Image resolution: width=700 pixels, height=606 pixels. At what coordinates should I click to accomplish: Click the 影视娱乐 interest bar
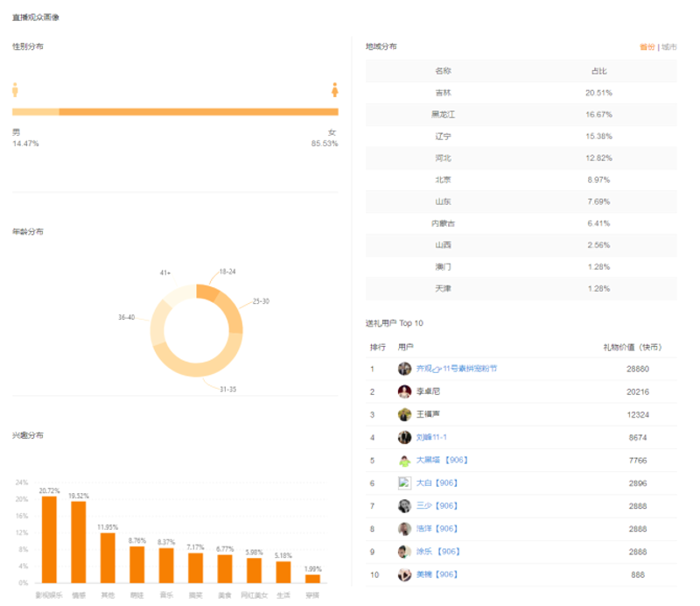(x=49, y=539)
